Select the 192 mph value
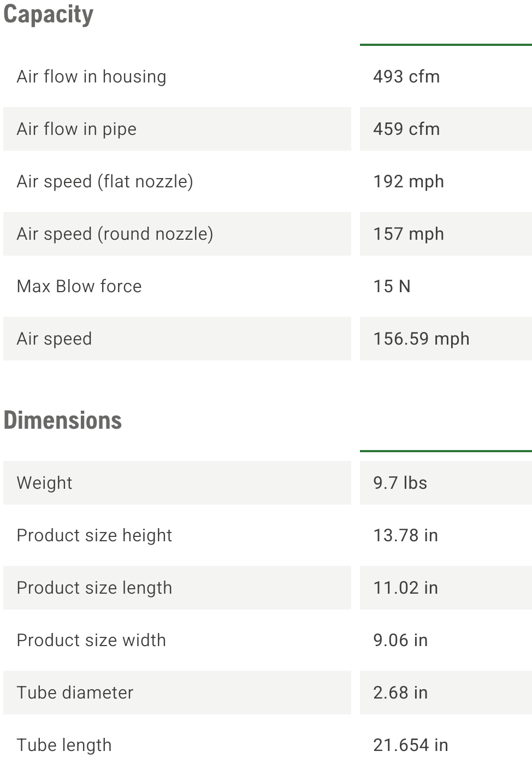This screenshot has width=532, height=769. [x=409, y=181]
